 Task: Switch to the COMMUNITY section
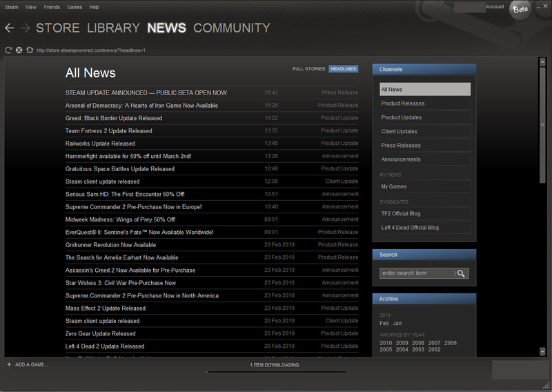[x=232, y=28]
